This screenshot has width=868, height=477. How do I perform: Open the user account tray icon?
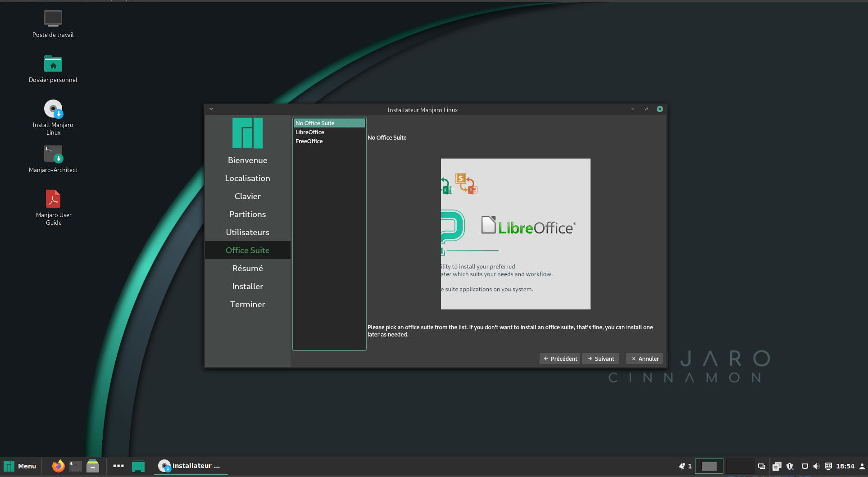tap(862, 466)
